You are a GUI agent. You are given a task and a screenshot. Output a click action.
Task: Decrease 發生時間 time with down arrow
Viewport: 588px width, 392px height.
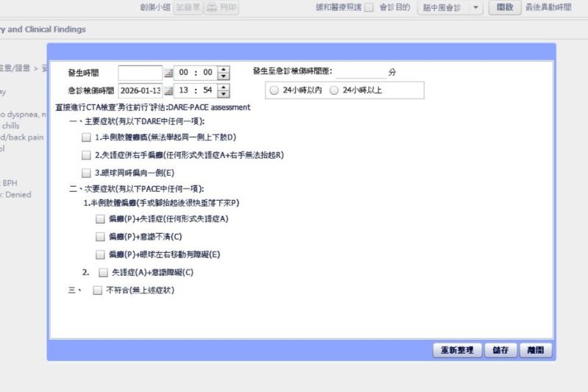(x=223, y=76)
